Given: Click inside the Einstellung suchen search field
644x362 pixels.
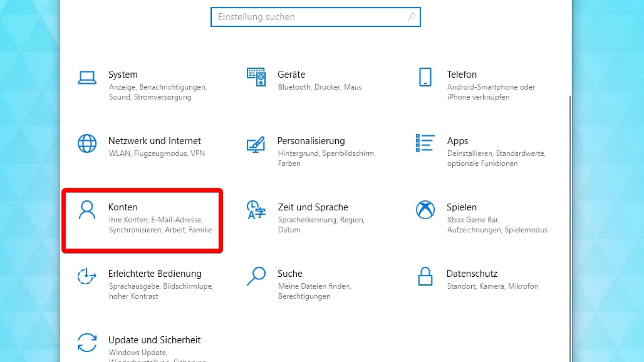Looking at the screenshot, I should click(310, 17).
